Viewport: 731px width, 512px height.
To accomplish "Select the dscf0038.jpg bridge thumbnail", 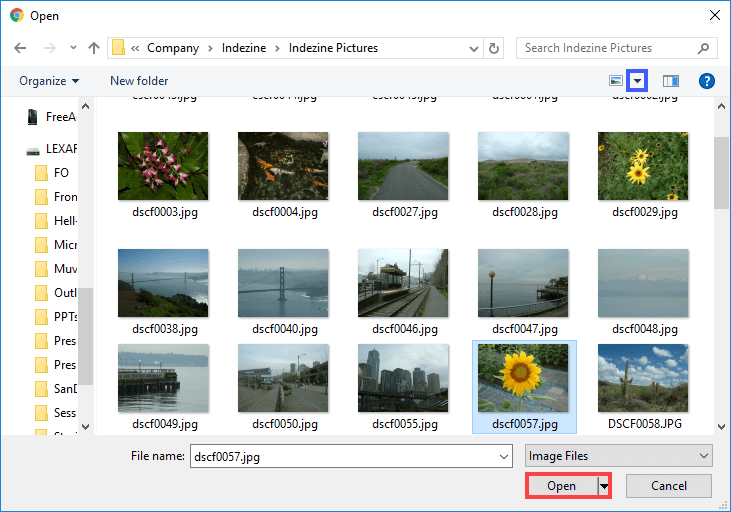I will click(163, 283).
